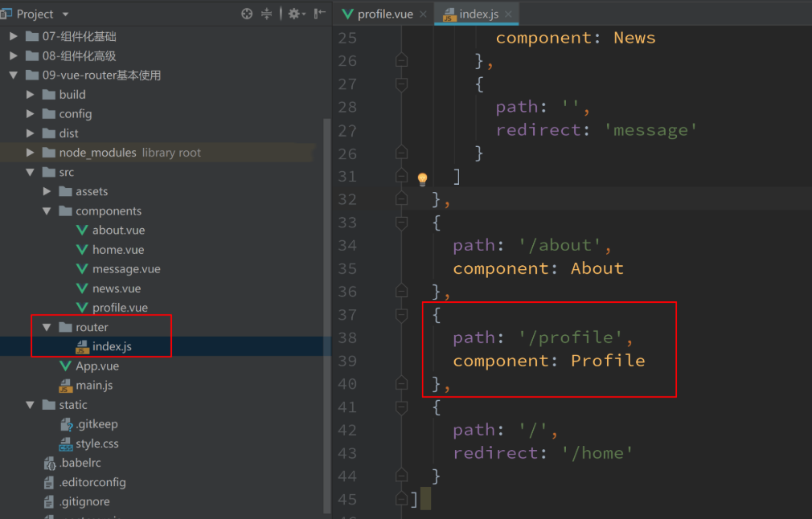This screenshot has width=812, height=519.
Task: Click fold marker at line 27 opening brace
Action: pyautogui.click(x=401, y=84)
